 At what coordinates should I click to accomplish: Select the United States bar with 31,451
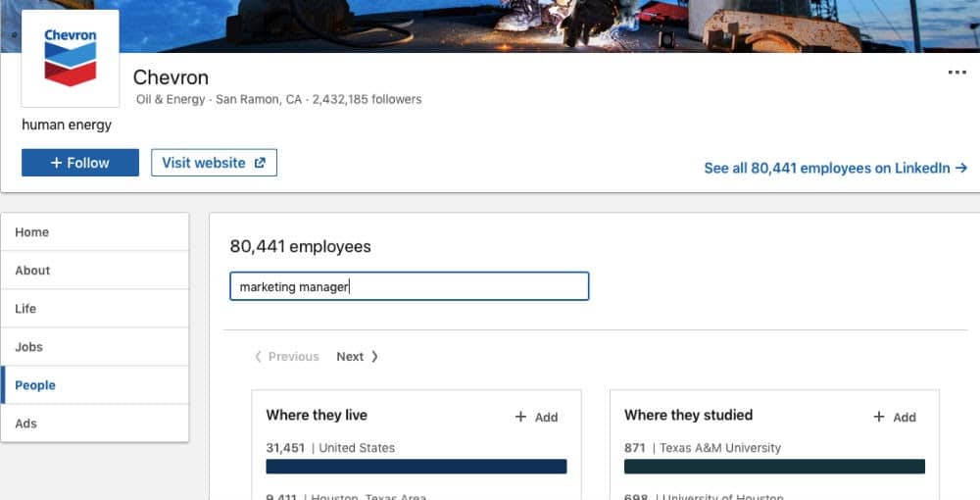click(x=416, y=467)
